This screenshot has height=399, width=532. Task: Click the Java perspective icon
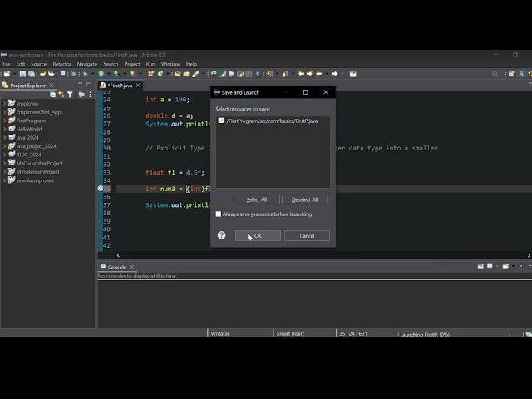click(x=522, y=74)
